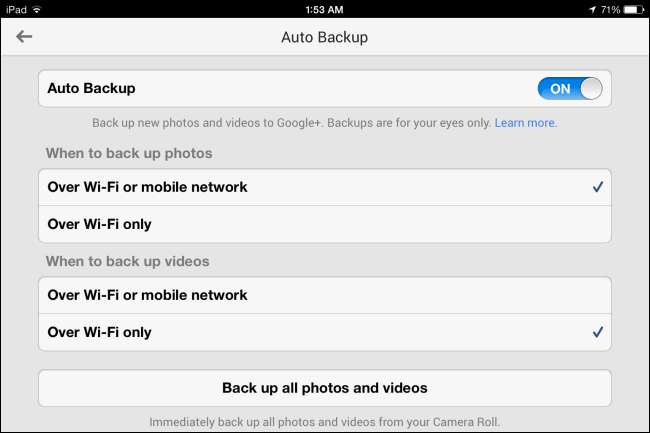Tap the Auto Backup page title
Image resolution: width=650 pixels, height=433 pixels.
tap(325, 37)
